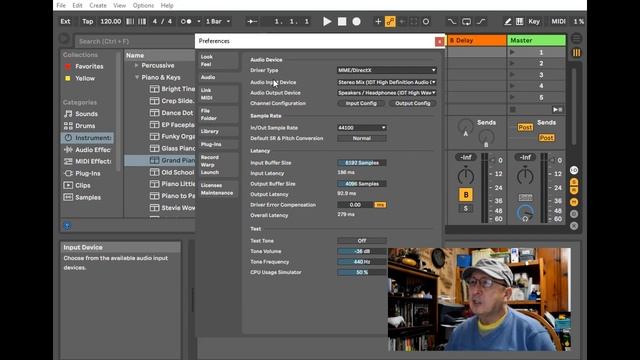Launch Master scene 3
Viewport: 640px width, 360px height.
coord(512,75)
